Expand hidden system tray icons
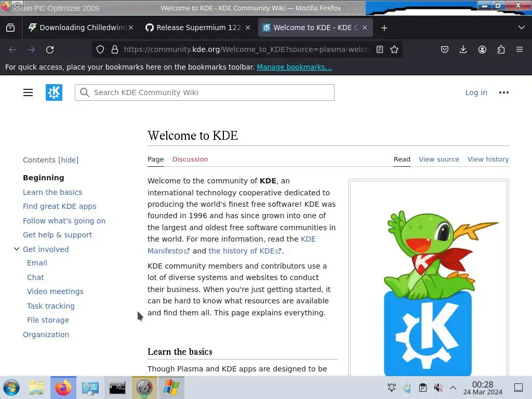This screenshot has width=532, height=399. pos(453,388)
